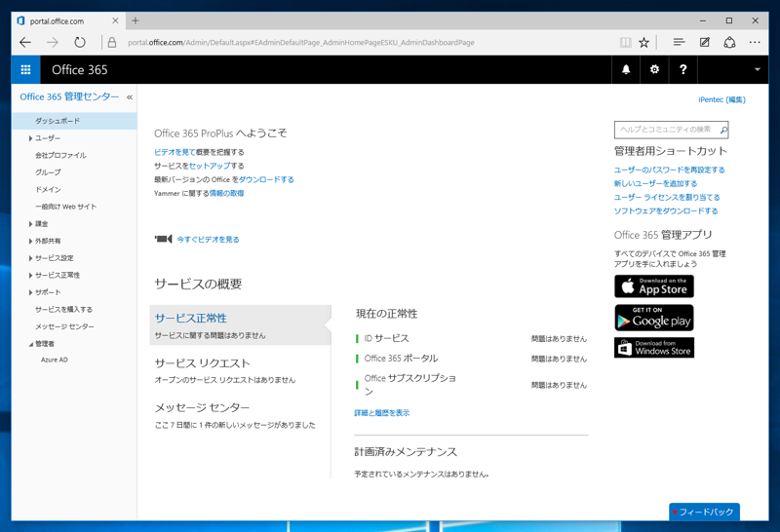Open Azure AD under 管理者

(55, 360)
